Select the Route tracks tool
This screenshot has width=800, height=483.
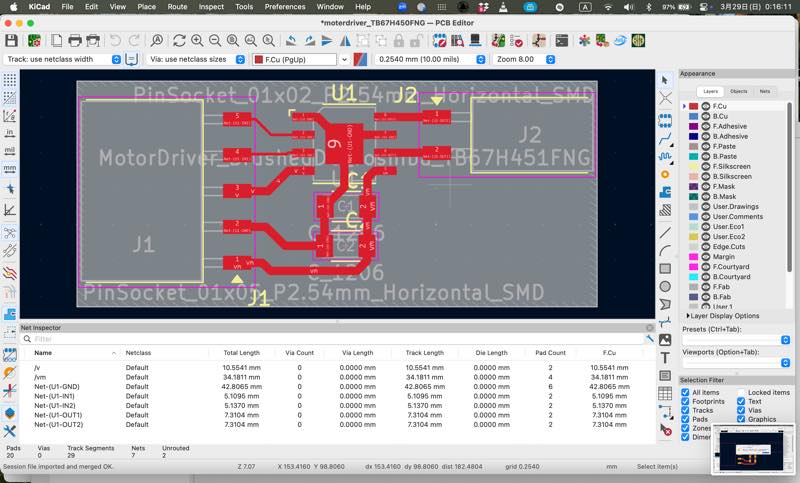(x=665, y=138)
